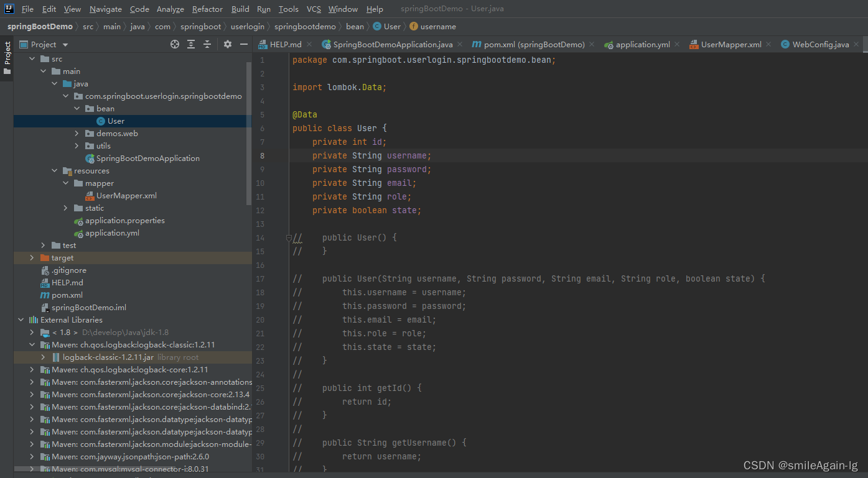Expand the target folder
This screenshot has height=478, width=868.
[x=32, y=258]
